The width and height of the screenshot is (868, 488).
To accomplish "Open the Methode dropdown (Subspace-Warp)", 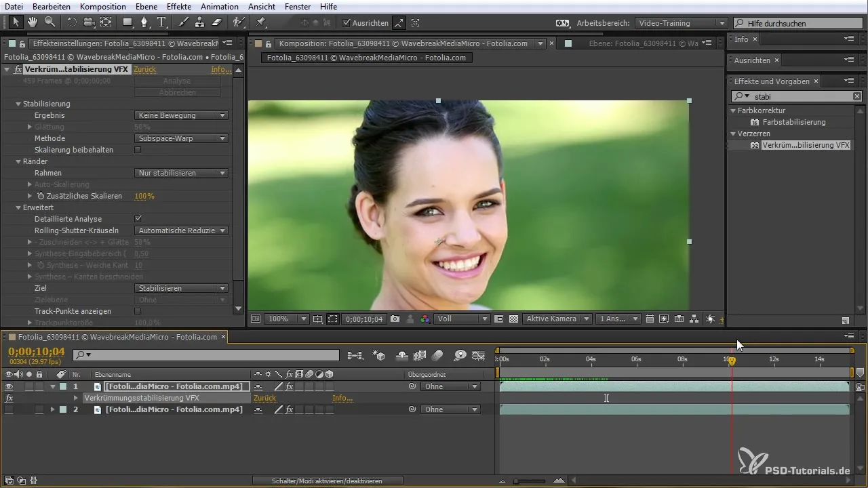I will [x=181, y=138].
